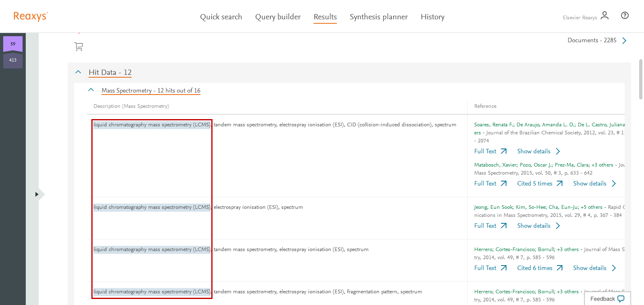Open Quick search page
Image resolution: width=644 pixels, height=305 pixels.
221,17
